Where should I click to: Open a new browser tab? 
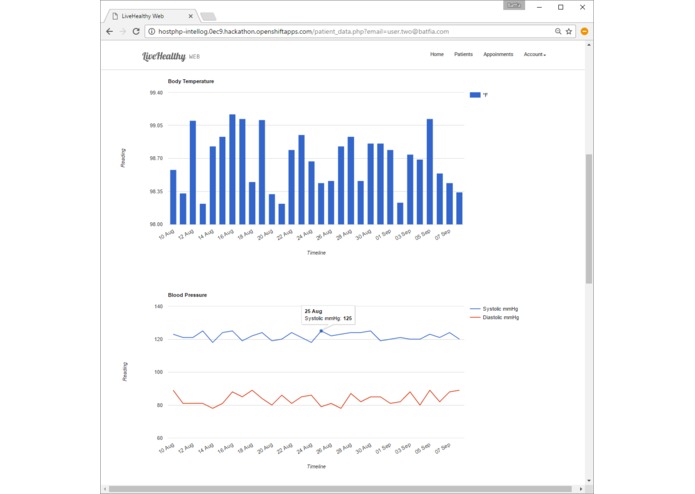click(208, 16)
